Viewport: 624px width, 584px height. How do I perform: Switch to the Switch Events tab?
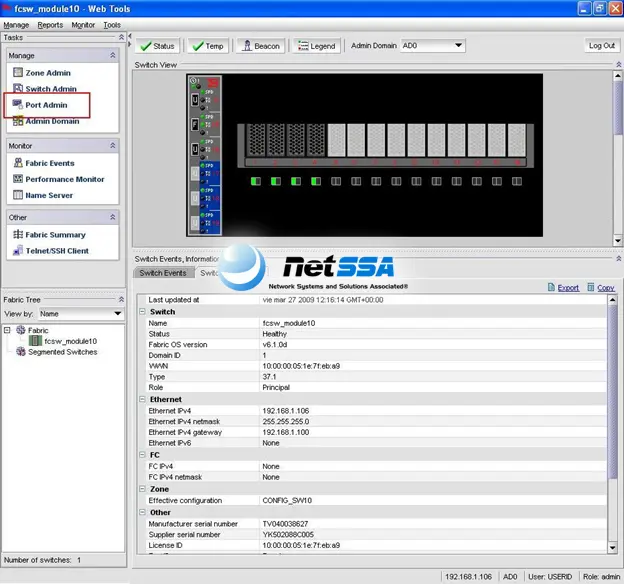tap(163, 273)
